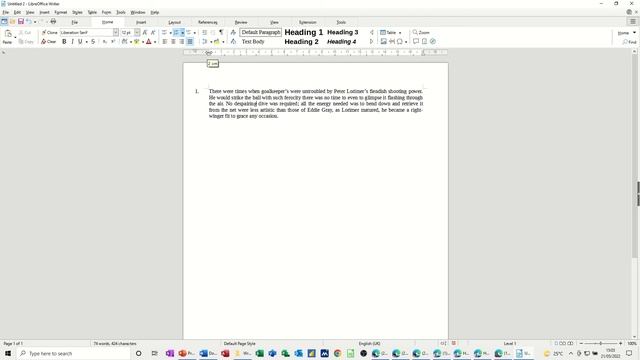640x360 pixels.
Task: Expand the line spacing dropdown
Action: click(x=211, y=42)
